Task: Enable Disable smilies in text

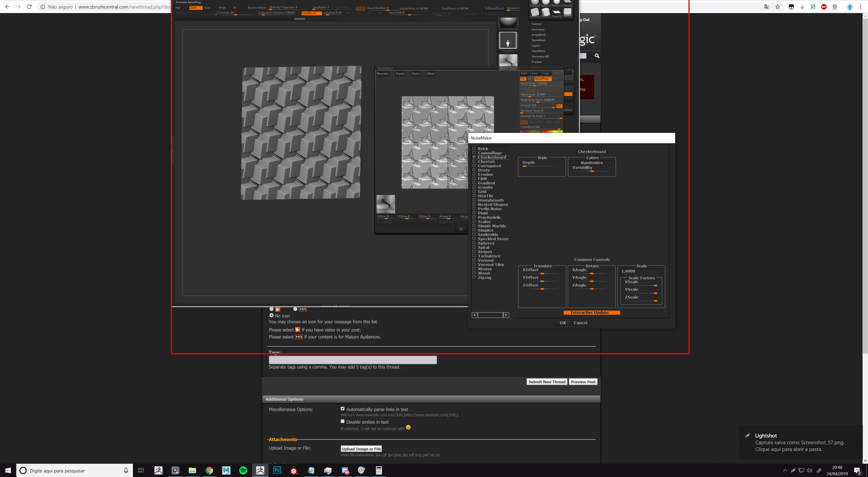Action: point(342,421)
